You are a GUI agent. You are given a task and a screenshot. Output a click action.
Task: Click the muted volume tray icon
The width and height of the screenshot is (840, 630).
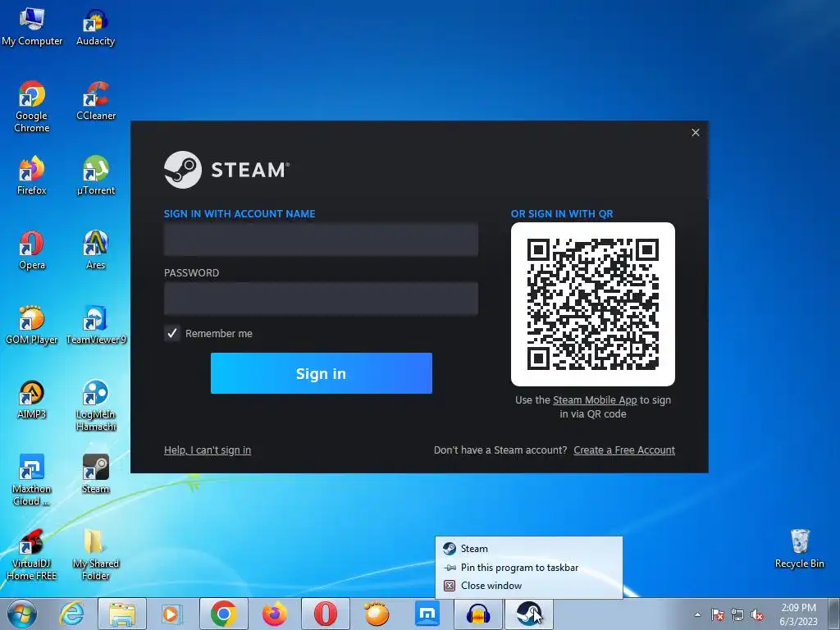[757, 614]
